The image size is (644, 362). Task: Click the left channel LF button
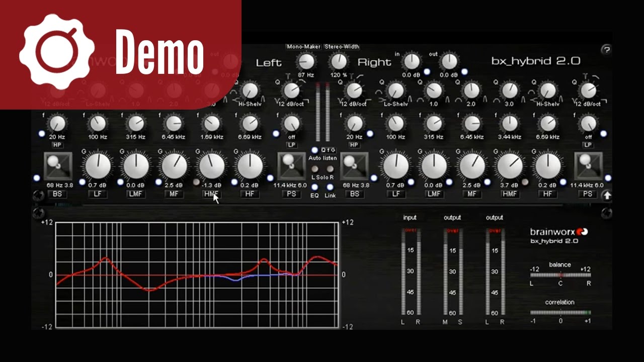[98, 194]
